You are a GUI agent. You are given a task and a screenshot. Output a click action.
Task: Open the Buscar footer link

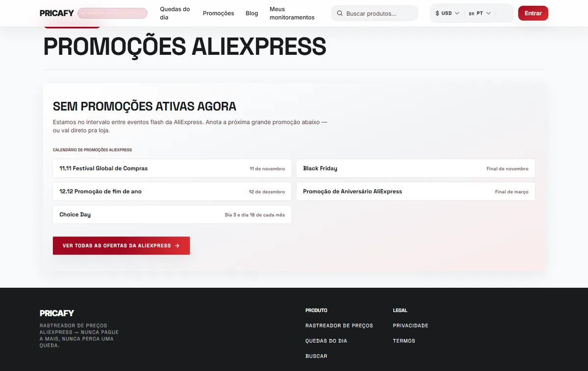[x=316, y=356]
